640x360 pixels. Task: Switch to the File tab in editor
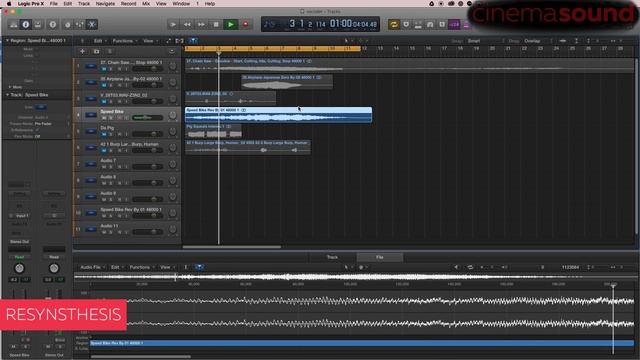(x=380, y=257)
